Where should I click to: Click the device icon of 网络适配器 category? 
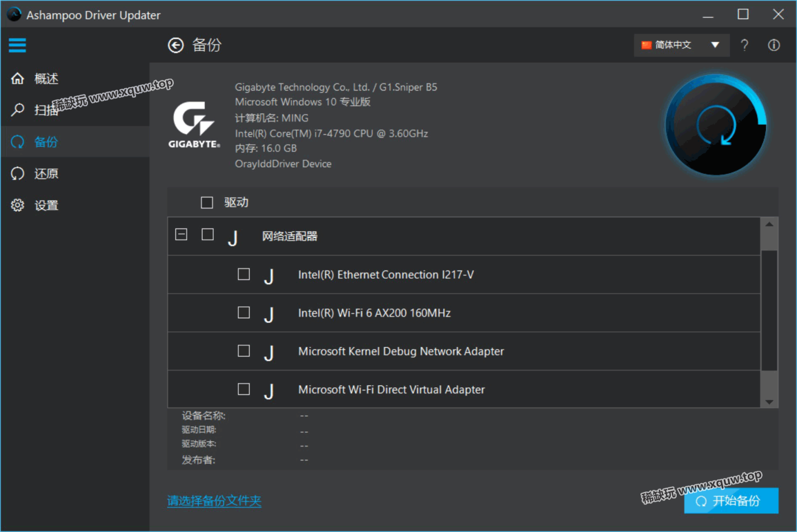pos(233,238)
